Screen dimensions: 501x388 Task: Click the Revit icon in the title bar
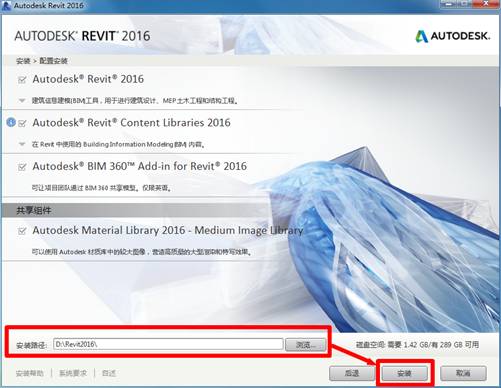[x=6, y=5]
